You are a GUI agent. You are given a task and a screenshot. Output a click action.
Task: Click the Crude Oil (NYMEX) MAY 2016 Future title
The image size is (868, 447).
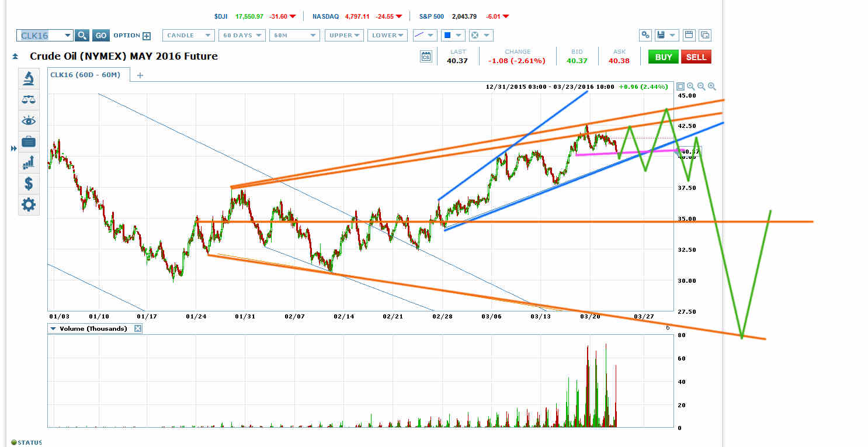point(124,57)
